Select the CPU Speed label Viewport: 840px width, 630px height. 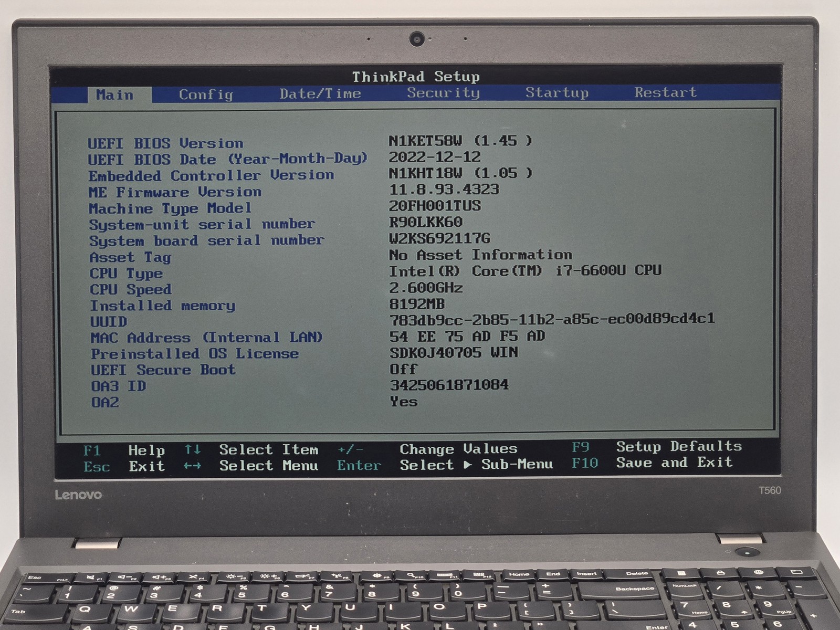coord(131,289)
